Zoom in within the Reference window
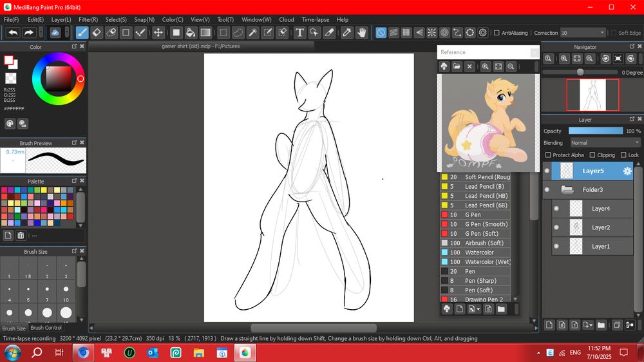The image size is (644, 362). coord(485,66)
